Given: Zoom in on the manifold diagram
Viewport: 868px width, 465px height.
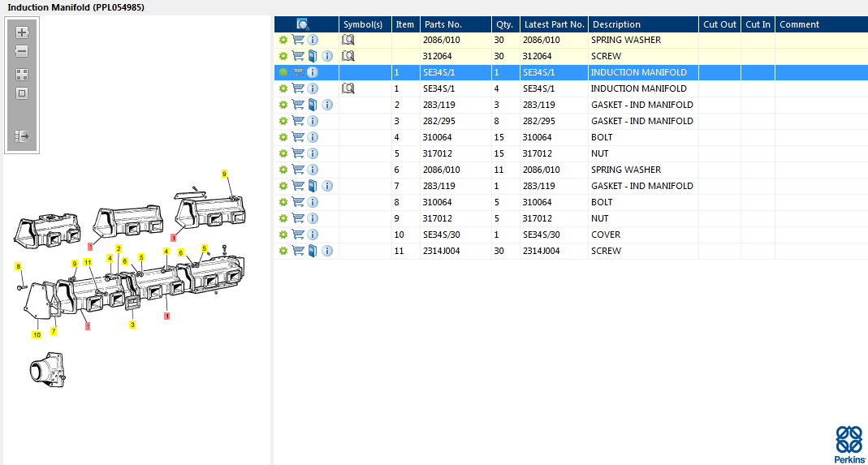Looking at the screenshot, I should [22, 32].
